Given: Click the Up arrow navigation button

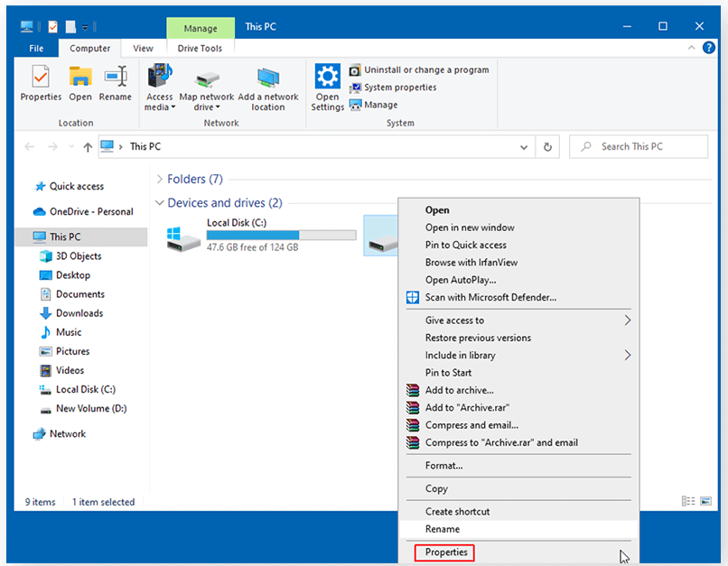Looking at the screenshot, I should (88, 146).
